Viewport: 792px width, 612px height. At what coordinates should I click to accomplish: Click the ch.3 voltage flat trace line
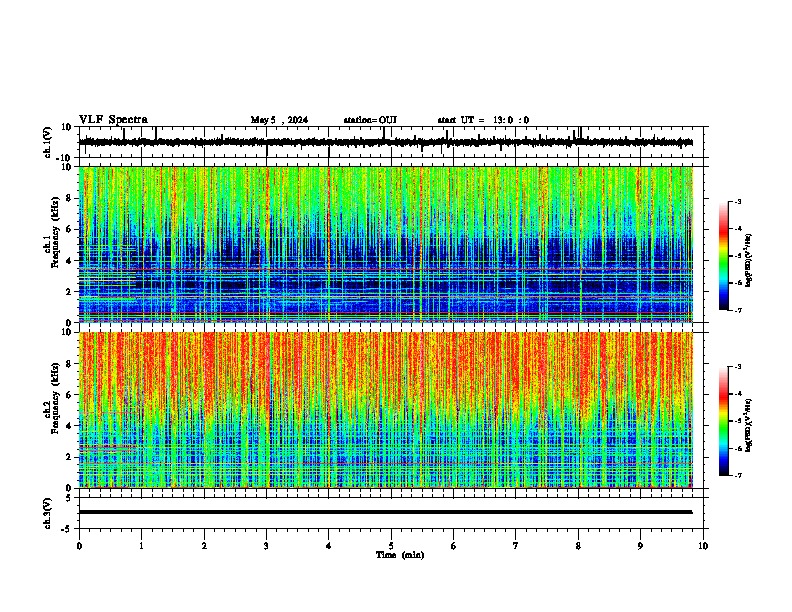click(386, 512)
